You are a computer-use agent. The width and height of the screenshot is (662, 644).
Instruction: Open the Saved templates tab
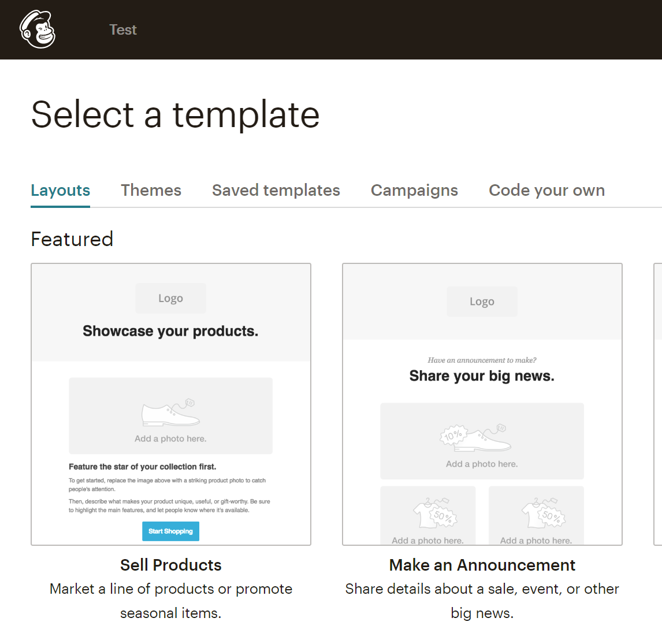click(276, 190)
